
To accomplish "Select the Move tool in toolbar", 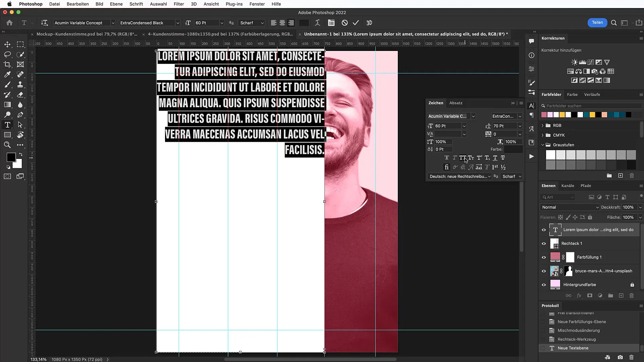I will tap(7, 44).
